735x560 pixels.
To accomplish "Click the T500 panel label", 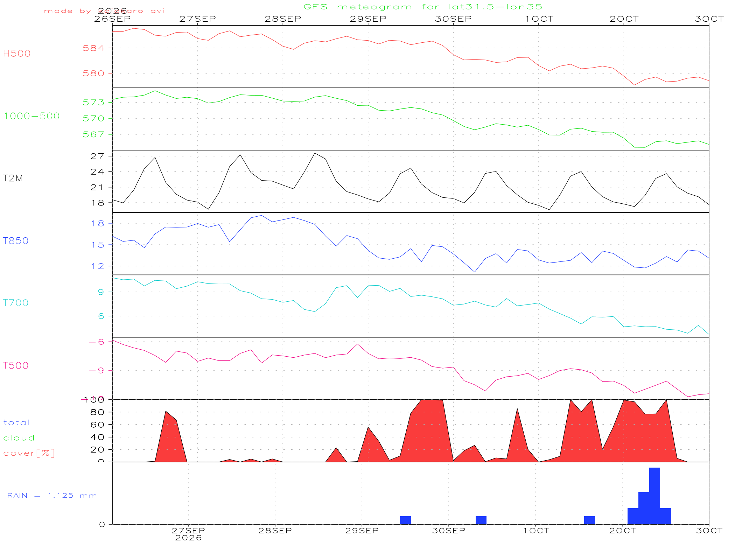I will [x=16, y=365].
